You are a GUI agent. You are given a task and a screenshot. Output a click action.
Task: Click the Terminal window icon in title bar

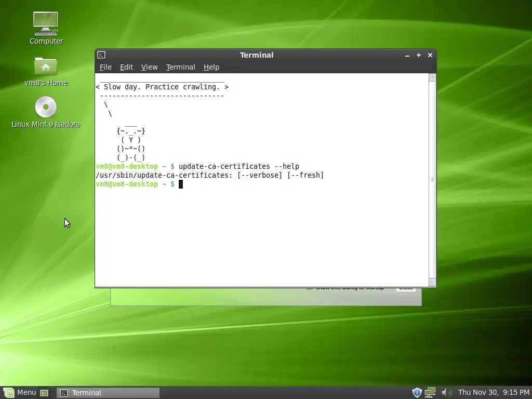tap(101, 55)
